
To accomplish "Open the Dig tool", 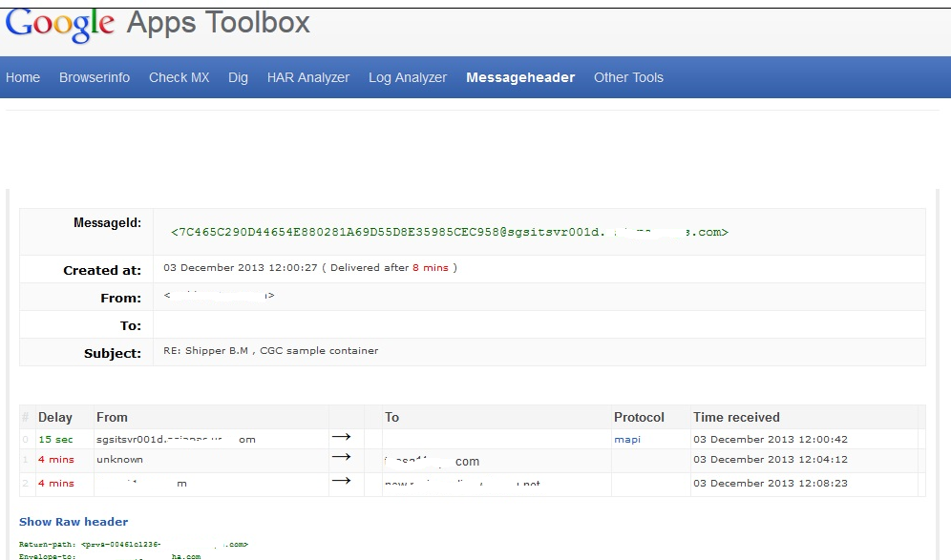I will 238,78.
